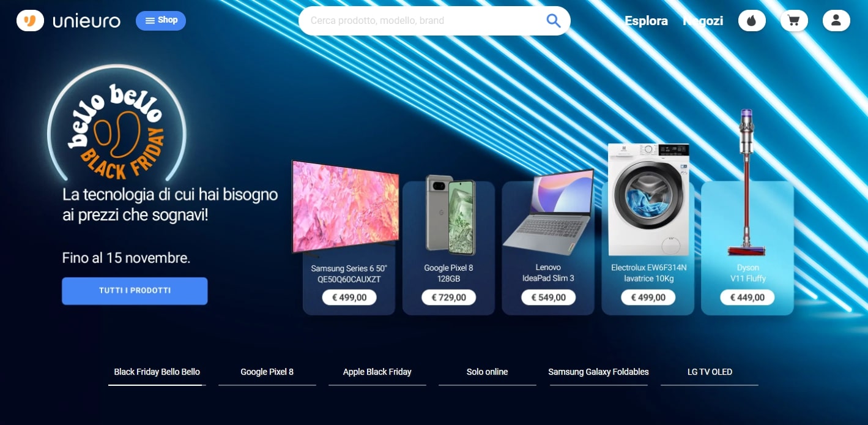Switch to Apple Black Friday tab

tap(377, 372)
